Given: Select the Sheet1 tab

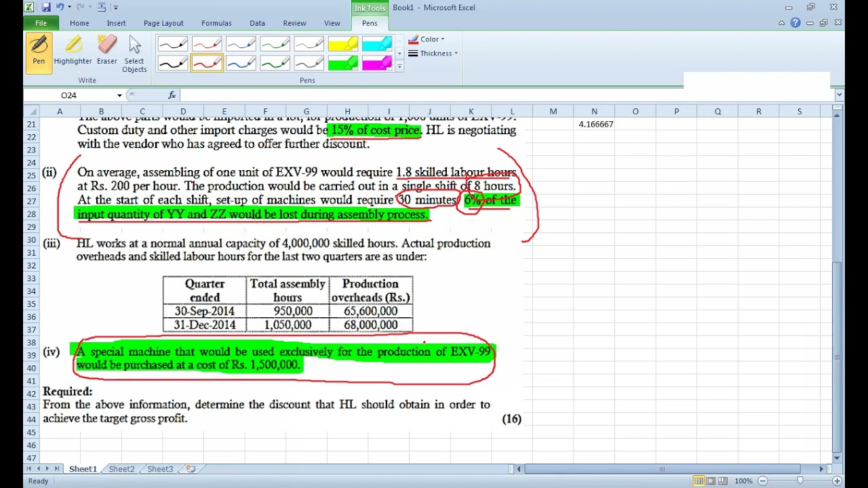Looking at the screenshot, I should (83, 469).
